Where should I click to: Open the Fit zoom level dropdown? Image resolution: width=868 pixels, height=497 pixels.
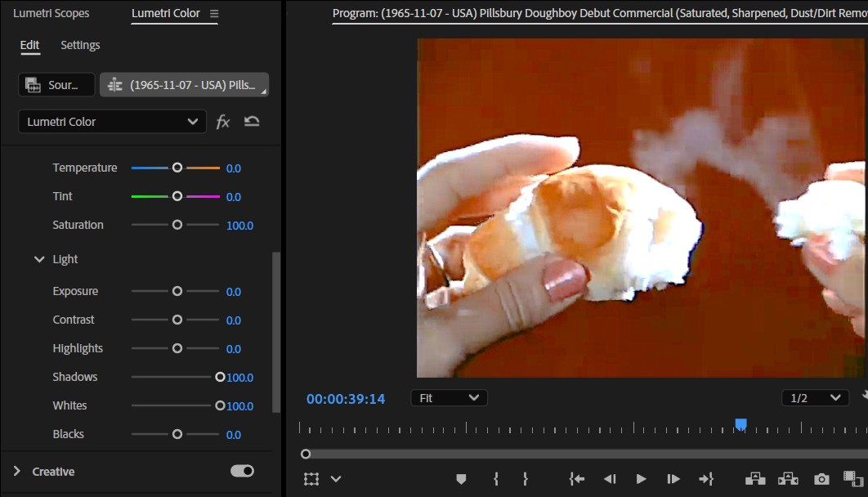click(449, 398)
